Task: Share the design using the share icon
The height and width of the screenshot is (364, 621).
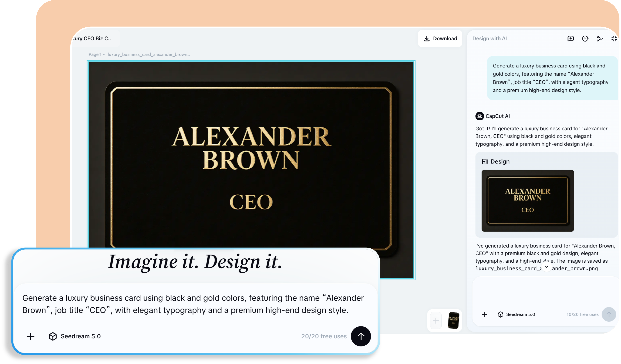Action: [600, 39]
